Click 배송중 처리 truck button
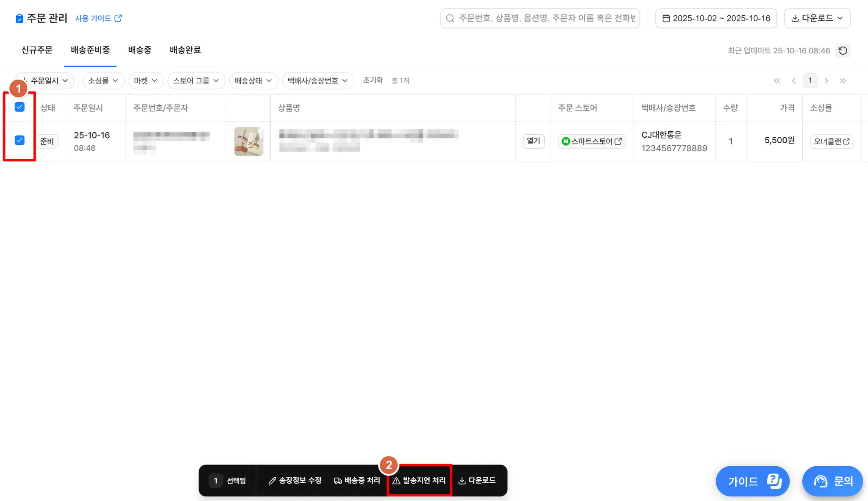 pos(357,480)
